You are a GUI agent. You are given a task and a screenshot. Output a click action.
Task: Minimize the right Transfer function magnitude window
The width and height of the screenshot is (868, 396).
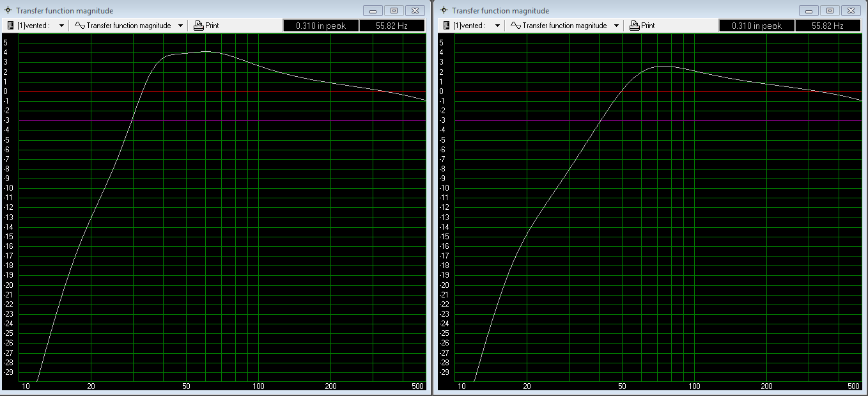pyautogui.click(x=809, y=10)
